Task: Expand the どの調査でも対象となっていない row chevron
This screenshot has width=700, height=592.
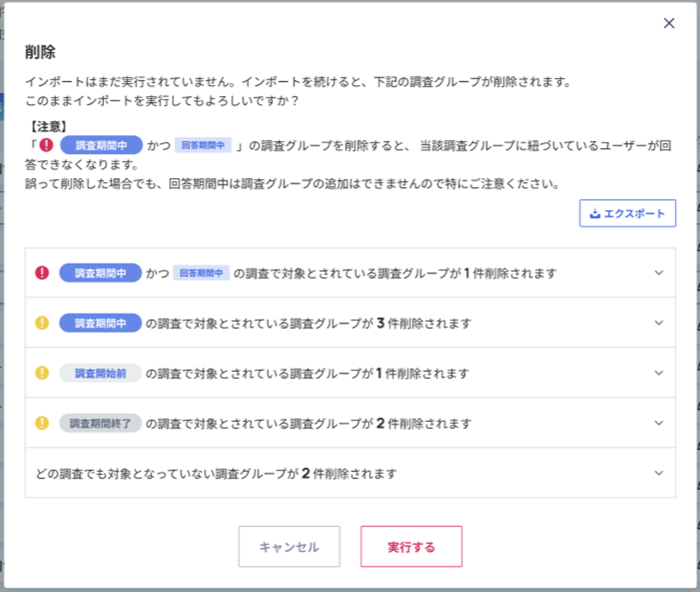Action: 659,473
